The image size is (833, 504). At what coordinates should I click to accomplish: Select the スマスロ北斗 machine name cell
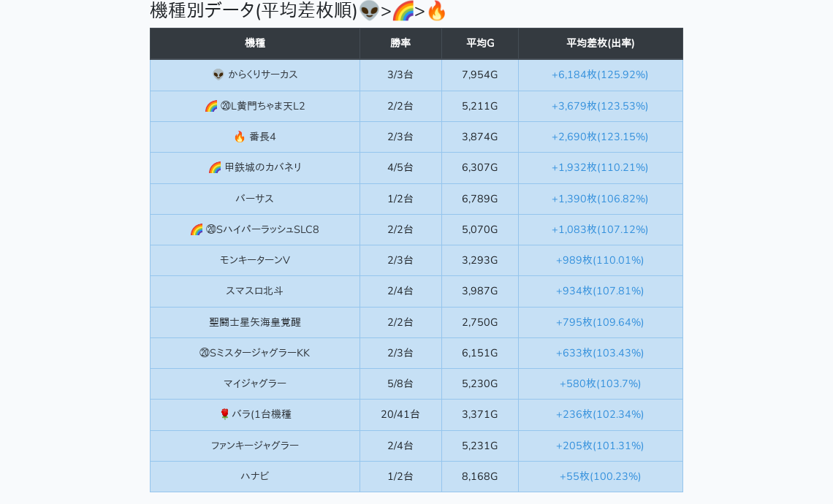[254, 291]
